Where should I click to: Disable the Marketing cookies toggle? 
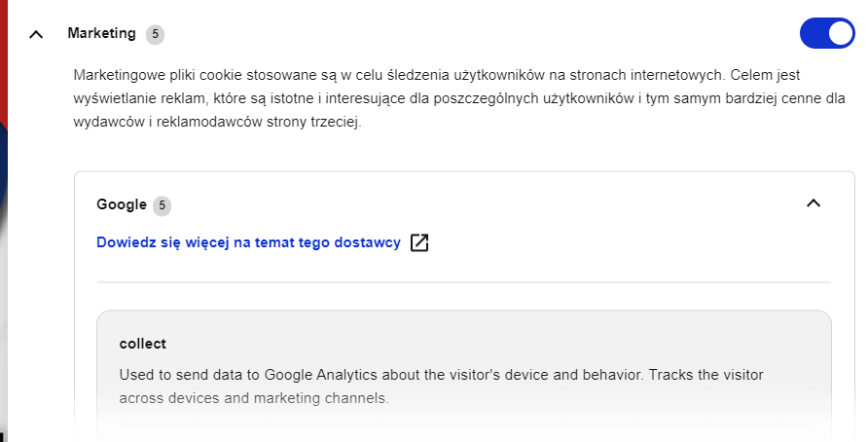pos(827,33)
